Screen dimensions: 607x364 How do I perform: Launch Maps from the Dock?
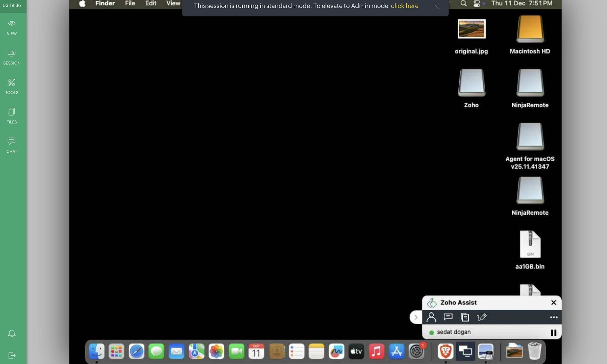pyautogui.click(x=197, y=352)
